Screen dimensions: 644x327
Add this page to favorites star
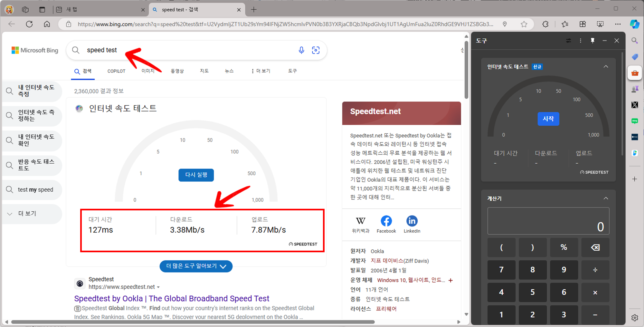coord(524,24)
